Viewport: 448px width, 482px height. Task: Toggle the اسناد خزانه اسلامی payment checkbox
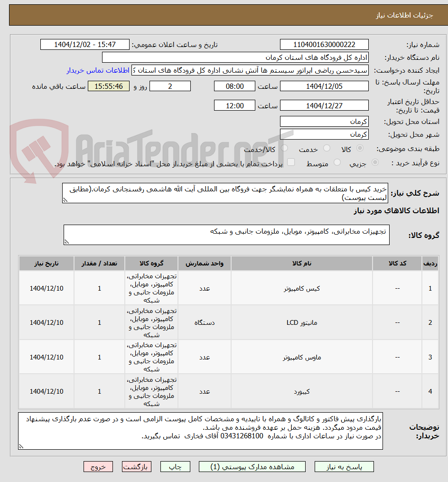(x=290, y=162)
